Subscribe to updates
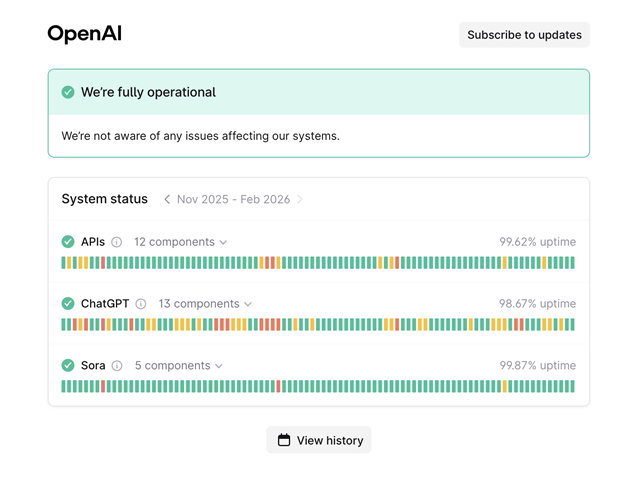The height and width of the screenshot is (493, 624). pyautogui.click(x=524, y=35)
